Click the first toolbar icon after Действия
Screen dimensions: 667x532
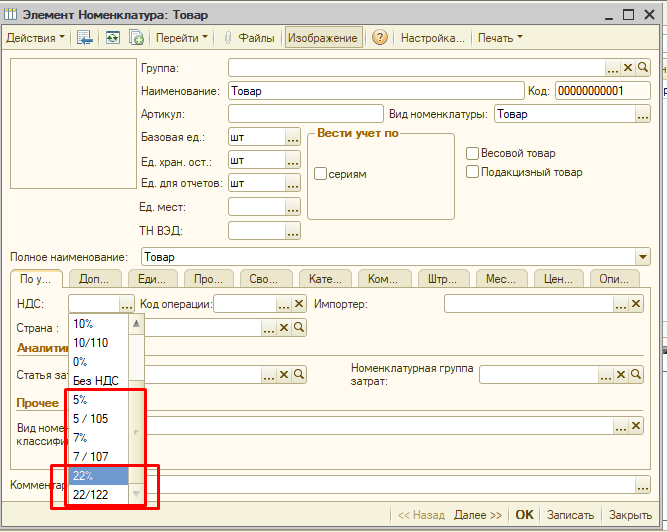86,38
